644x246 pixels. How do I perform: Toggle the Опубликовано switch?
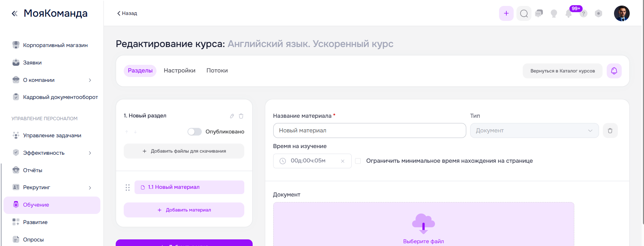tap(194, 132)
